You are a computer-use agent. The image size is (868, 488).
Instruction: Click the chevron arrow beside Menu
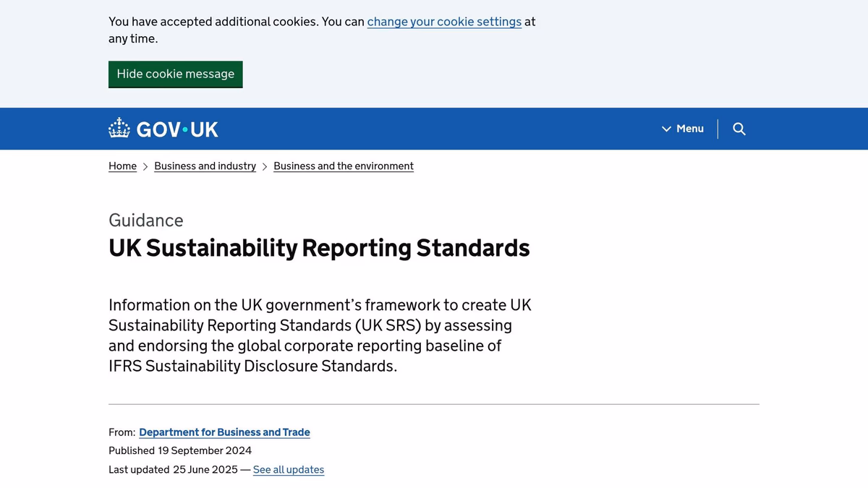tap(666, 129)
